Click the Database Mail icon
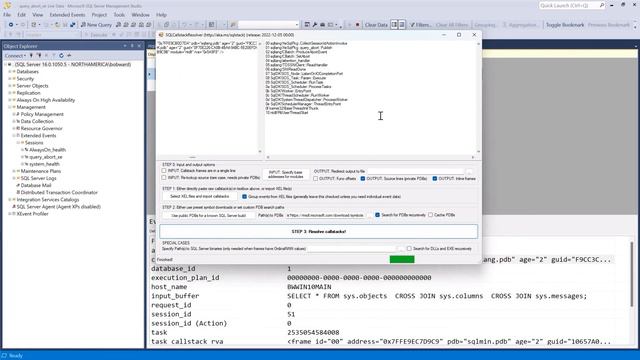 pyautogui.click(x=18, y=185)
